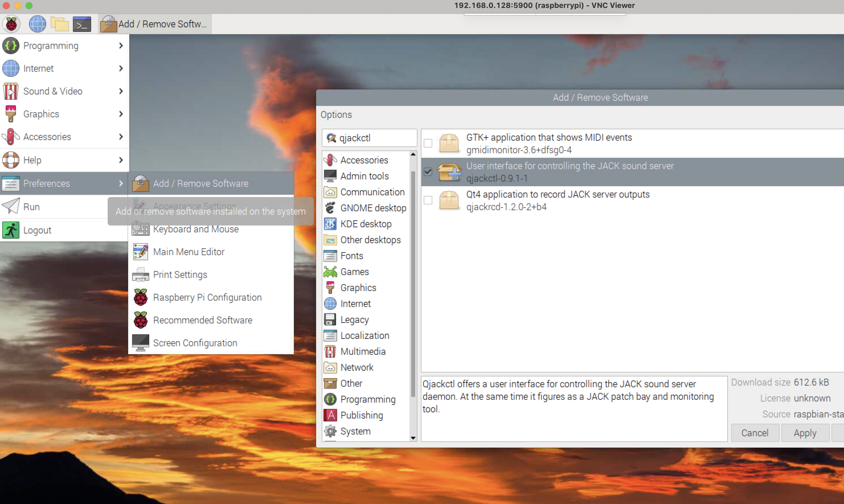Tick the gmidimonitor package checkbox

428,143
